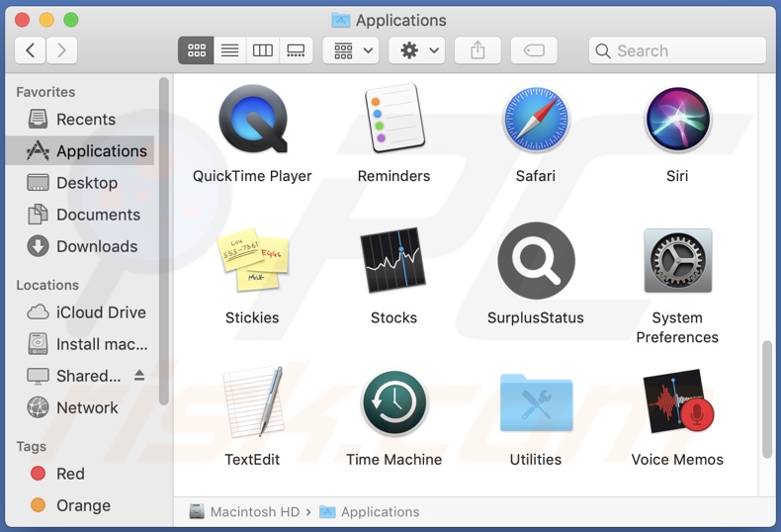
Task: Select the SurplusStatus magnifier icon
Action: click(x=536, y=260)
